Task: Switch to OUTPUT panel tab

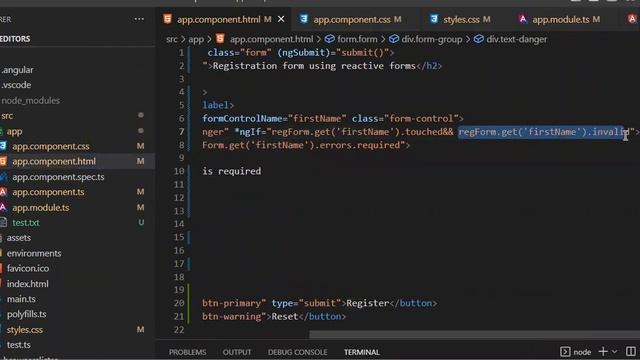Action: click(x=237, y=352)
